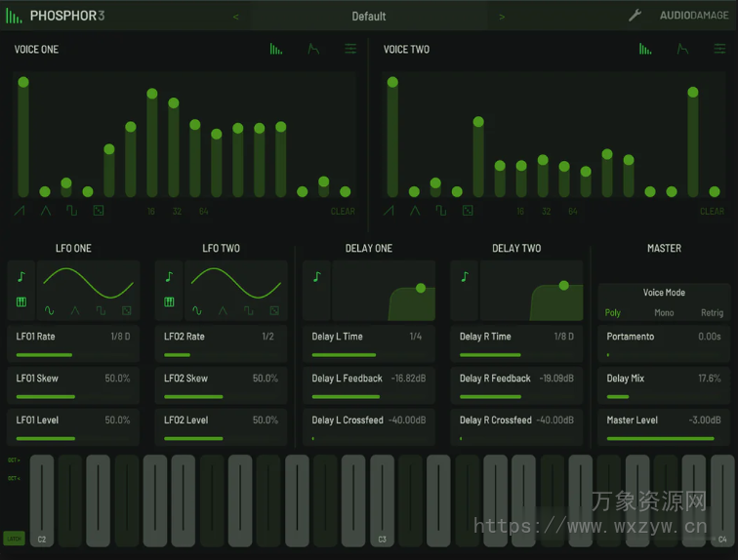
Task: Select sine waveform for LFO Two
Action: [x=197, y=311]
